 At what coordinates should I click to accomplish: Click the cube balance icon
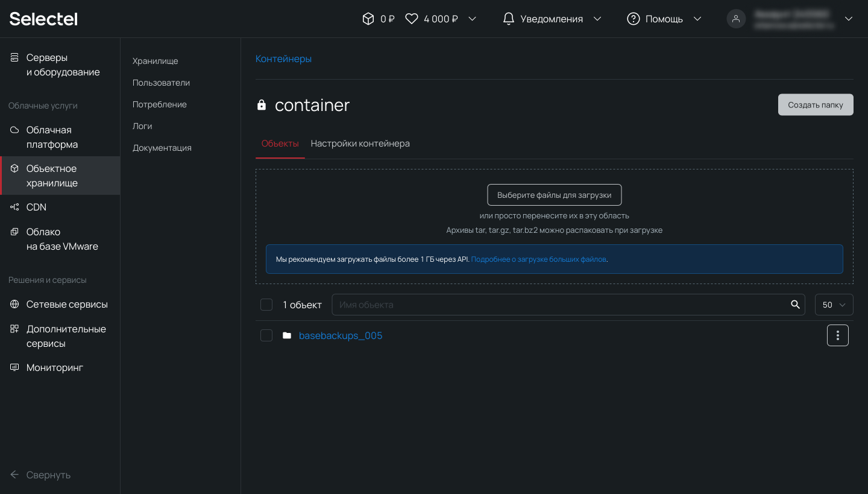pos(368,19)
